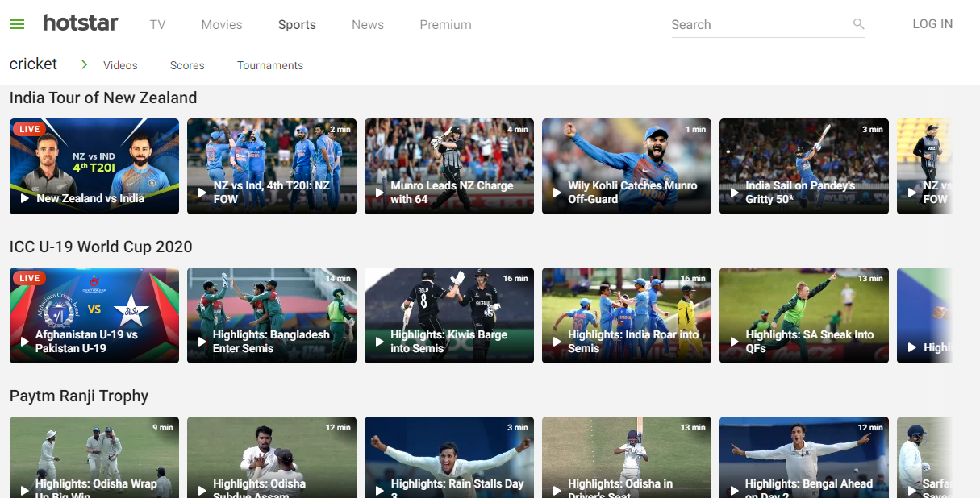Play Highlights: SA Sneak Into QFs
The image size is (980, 498).
coord(804,315)
